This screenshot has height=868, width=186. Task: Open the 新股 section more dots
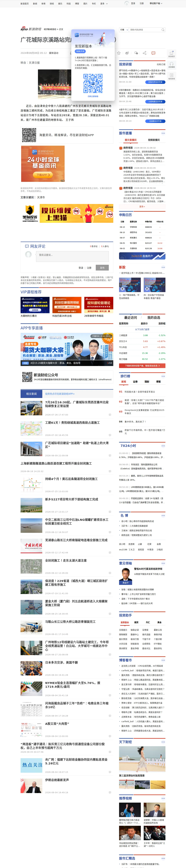(163, 267)
